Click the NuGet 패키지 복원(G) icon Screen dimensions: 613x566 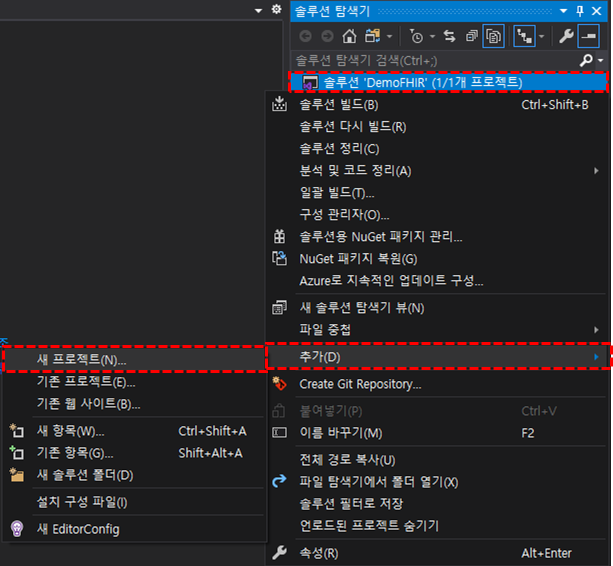[x=279, y=258]
